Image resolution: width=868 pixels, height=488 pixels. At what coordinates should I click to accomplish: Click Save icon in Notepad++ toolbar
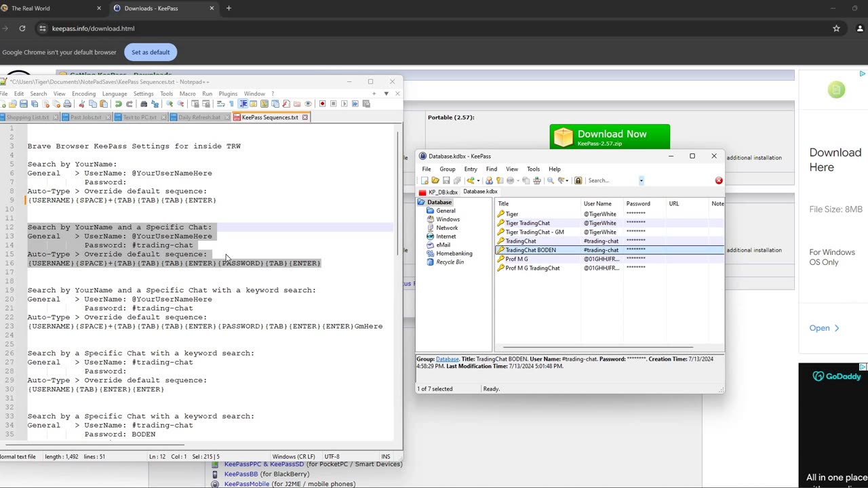tap(23, 104)
